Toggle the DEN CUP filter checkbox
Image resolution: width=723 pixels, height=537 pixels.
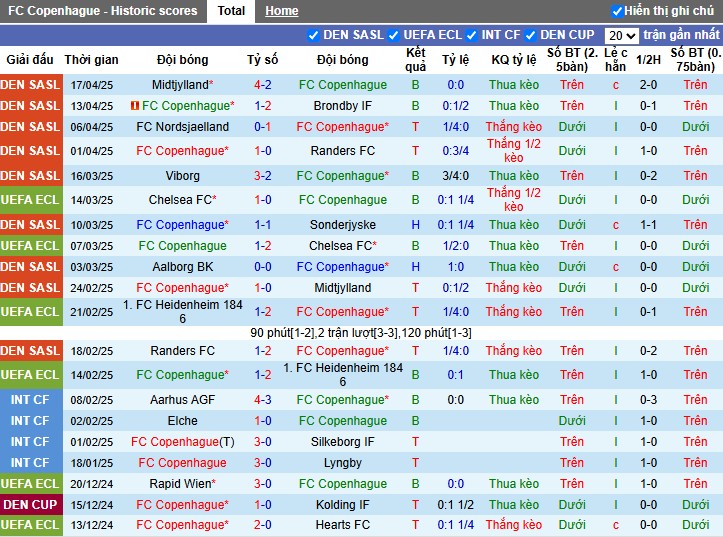coord(531,35)
